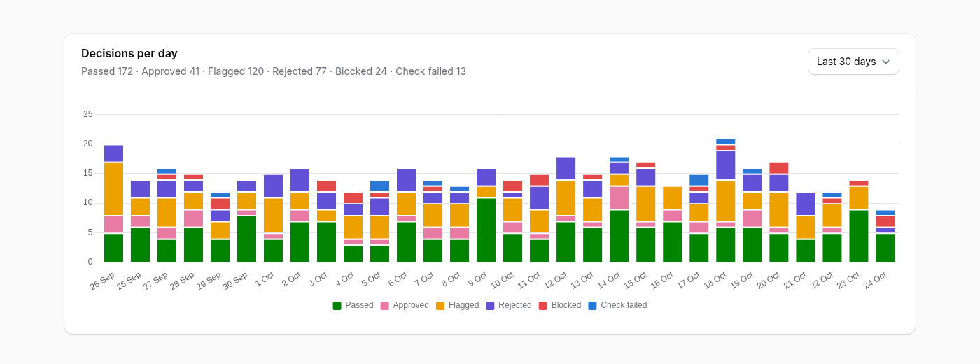Open the Last 30 days dropdown
This screenshot has height=364, width=980.
(853, 62)
